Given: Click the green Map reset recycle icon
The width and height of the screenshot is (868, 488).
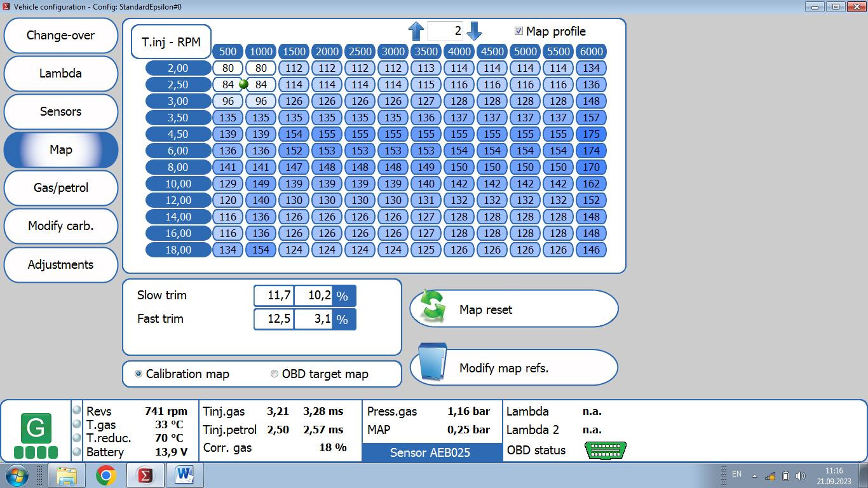Looking at the screenshot, I should click(x=433, y=308).
